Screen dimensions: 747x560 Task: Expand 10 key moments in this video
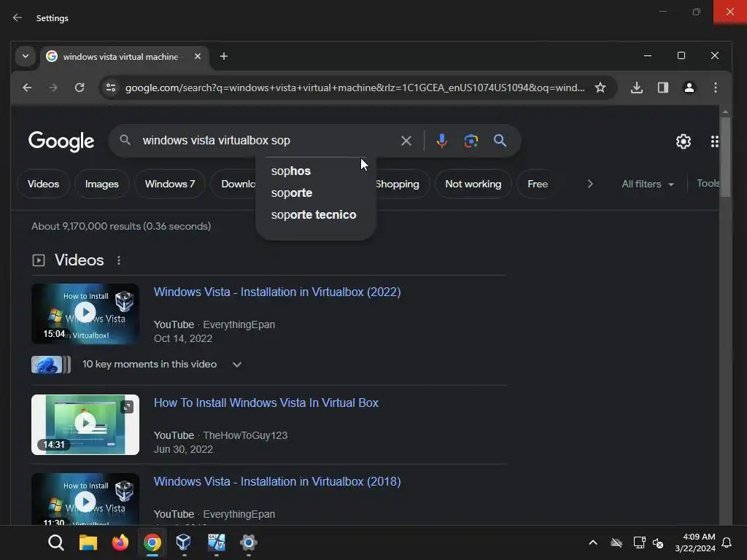coord(237,365)
